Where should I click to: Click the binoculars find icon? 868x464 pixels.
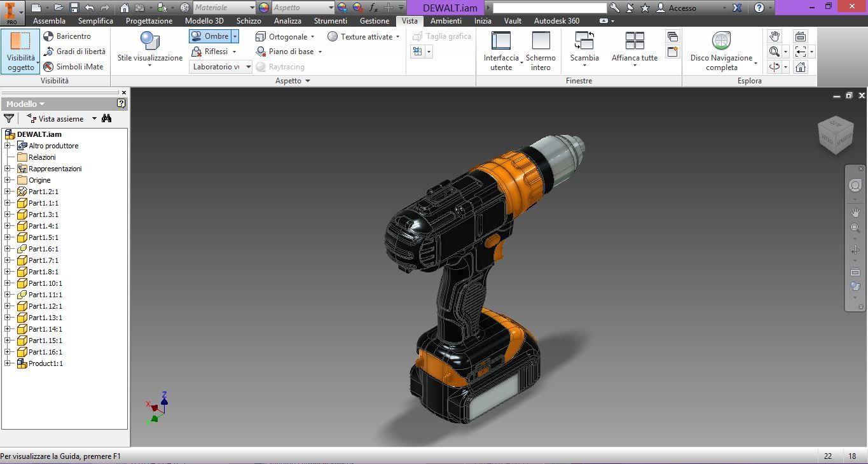coord(106,118)
